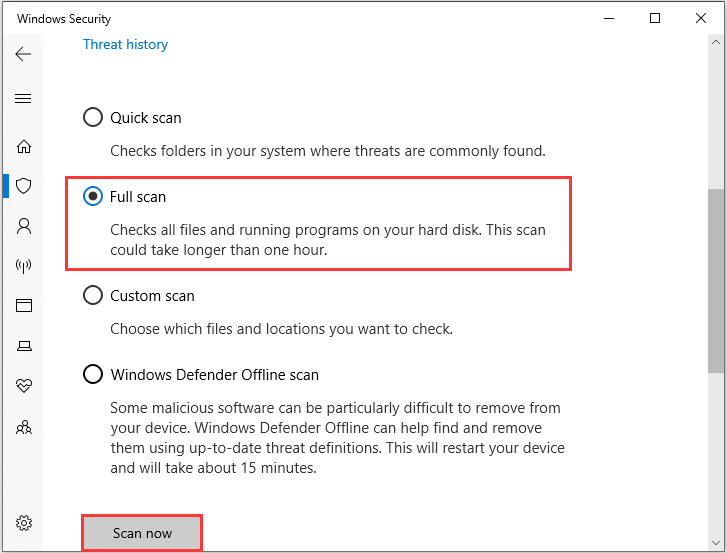Click the vertical scrollbar thumb
This screenshot has height=553, width=727.
(x=716, y=280)
